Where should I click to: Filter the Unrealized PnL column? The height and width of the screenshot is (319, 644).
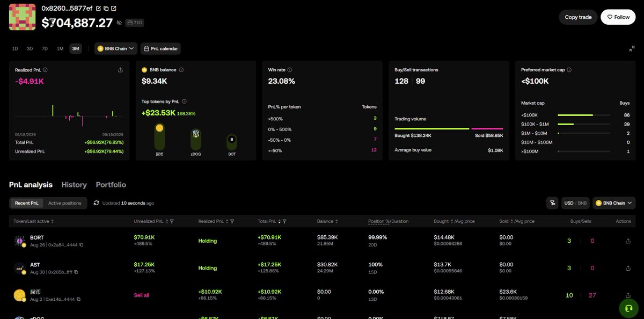pos(172,221)
